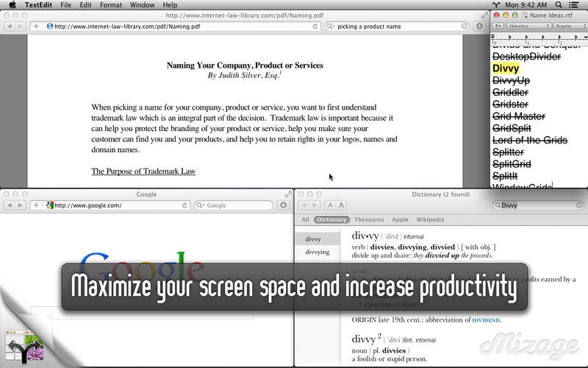Viewport: 588px width, 368px height.
Task: Select the Wikipedia source tab
Action: pyautogui.click(x=430, y=219)
